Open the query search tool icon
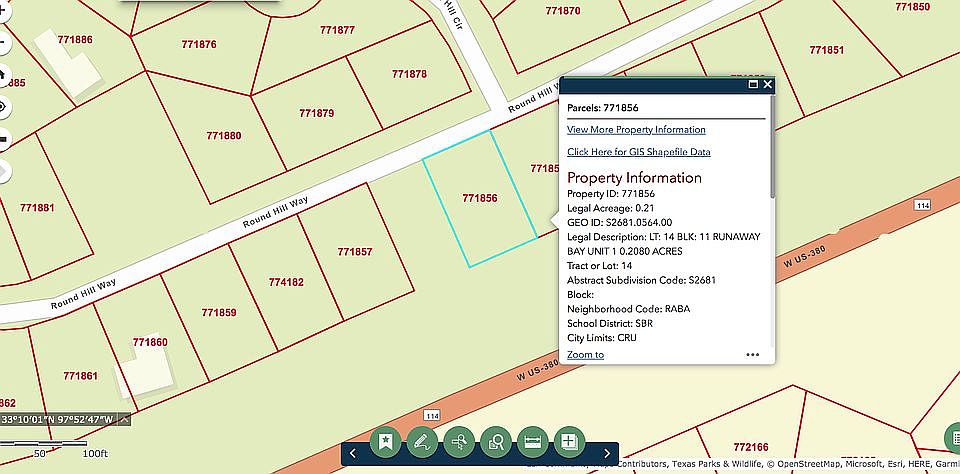This screenshot has height=474, width=960. point(459,441)
